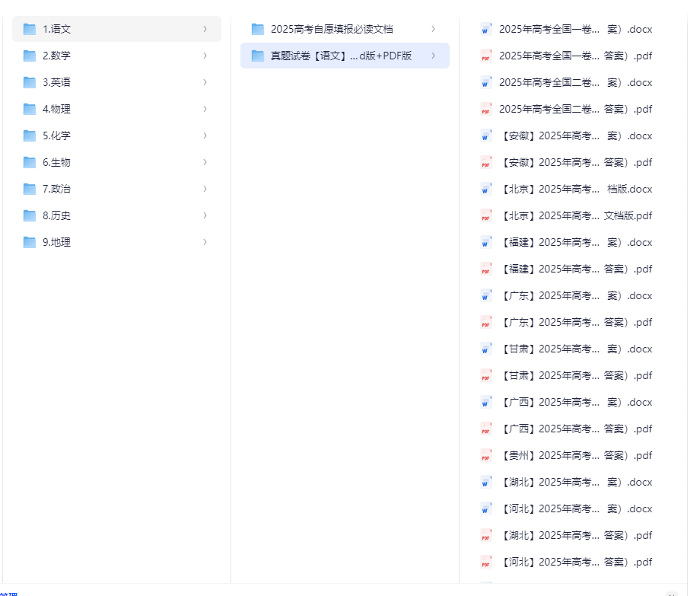
Task: Expand the 7.政治 folder chevron
Action: 205,189
